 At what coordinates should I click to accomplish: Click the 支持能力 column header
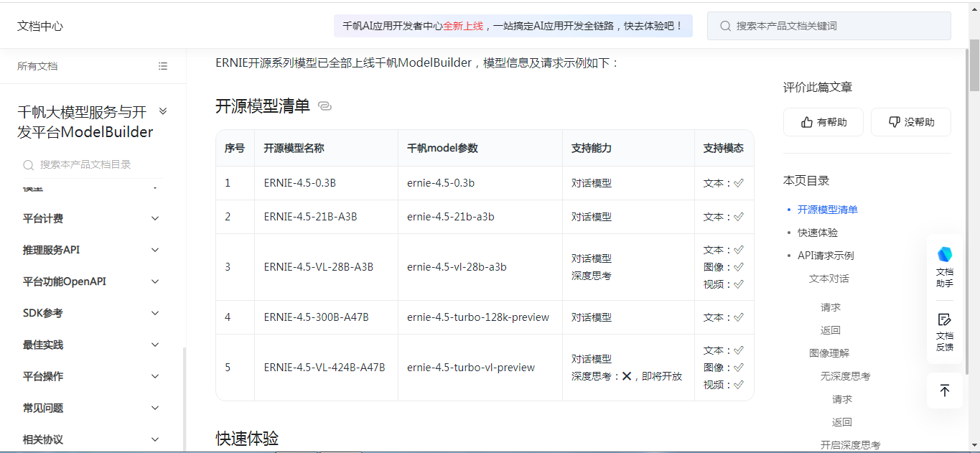tap(592, 149)
